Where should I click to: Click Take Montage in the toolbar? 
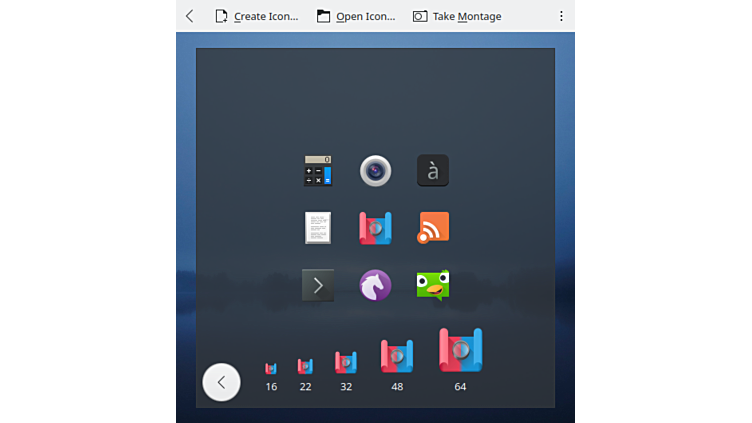457,16
